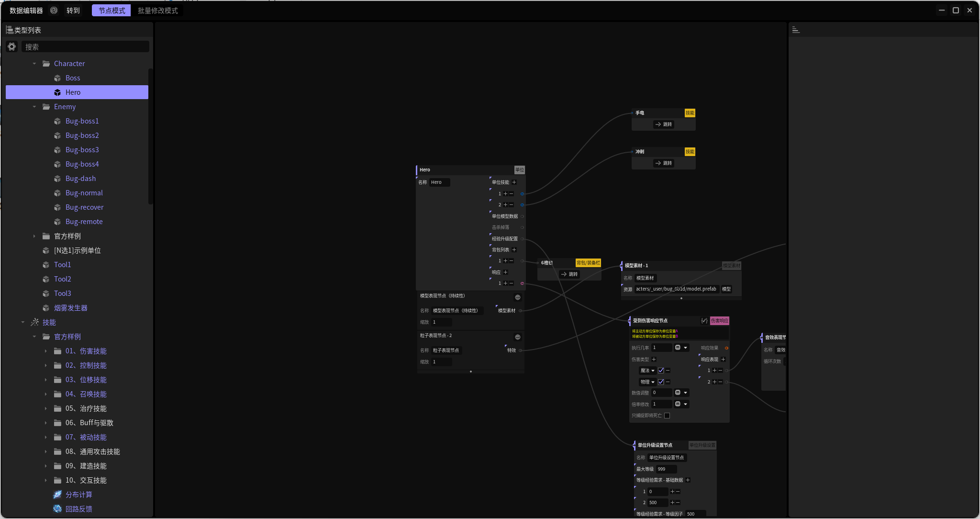Add a new 单位技能 entry with the plus icon
Image resolution: width=980 pixels, height=519 pixels.
tap(514, 182)
